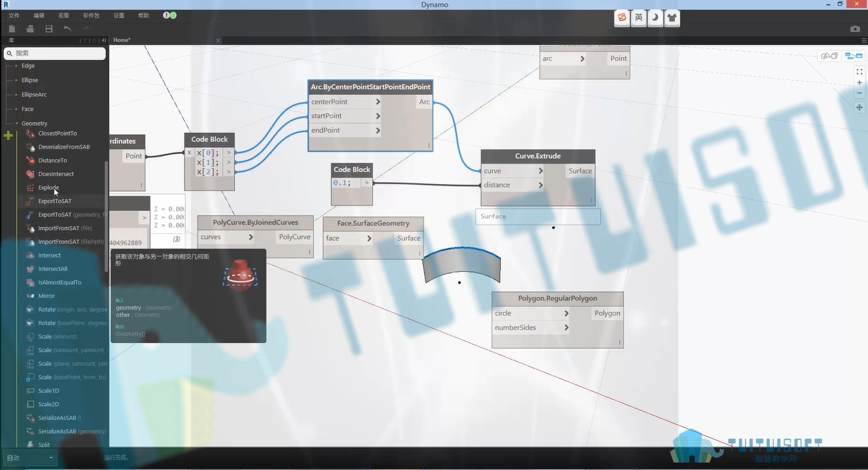Image resolution: width=868 pixels, height=470 pixels.
Task: Click the library search field
Action: [x=55, y=53]
